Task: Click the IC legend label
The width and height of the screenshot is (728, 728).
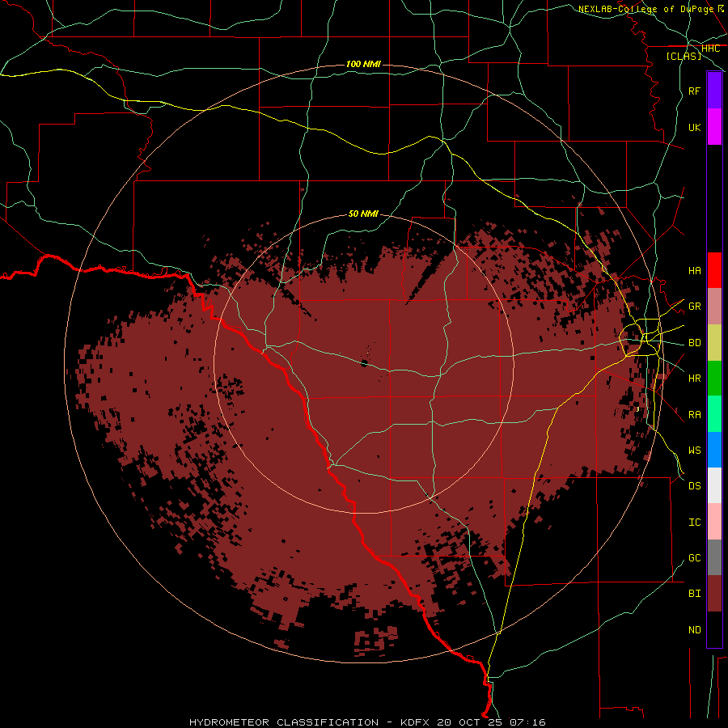Action: [694, 523]
